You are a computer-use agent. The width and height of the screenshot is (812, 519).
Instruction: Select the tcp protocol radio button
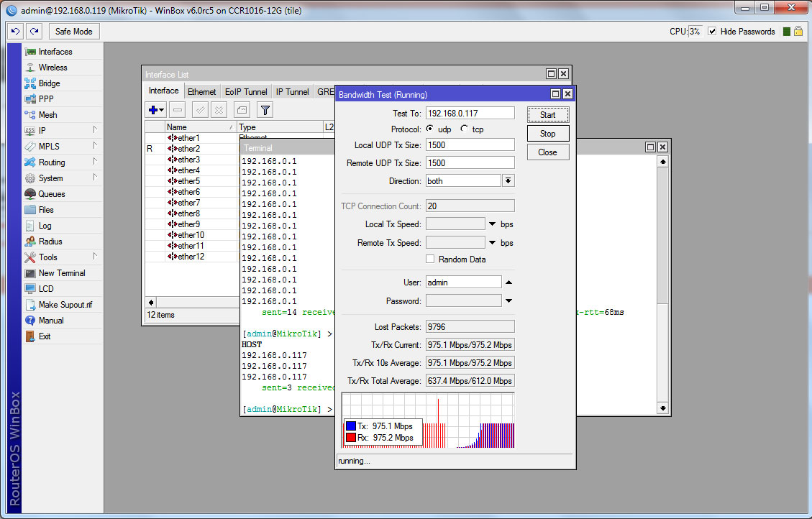[465, 129]
